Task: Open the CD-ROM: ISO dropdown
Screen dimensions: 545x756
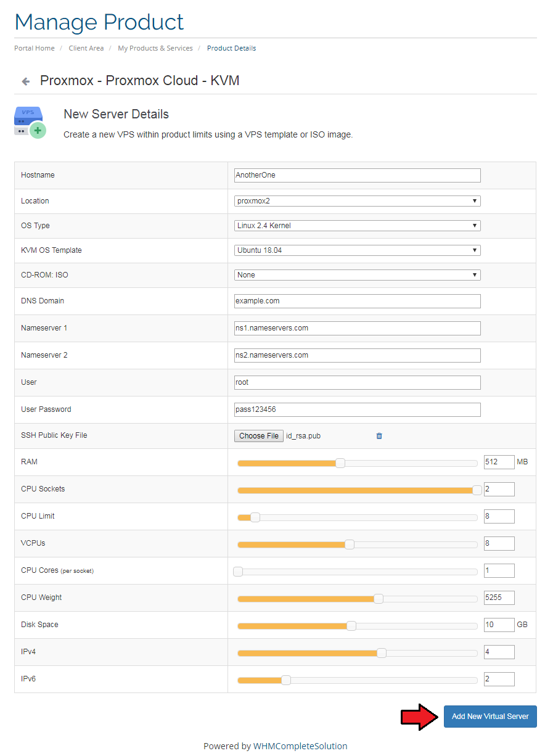Action: click(357, 275)
